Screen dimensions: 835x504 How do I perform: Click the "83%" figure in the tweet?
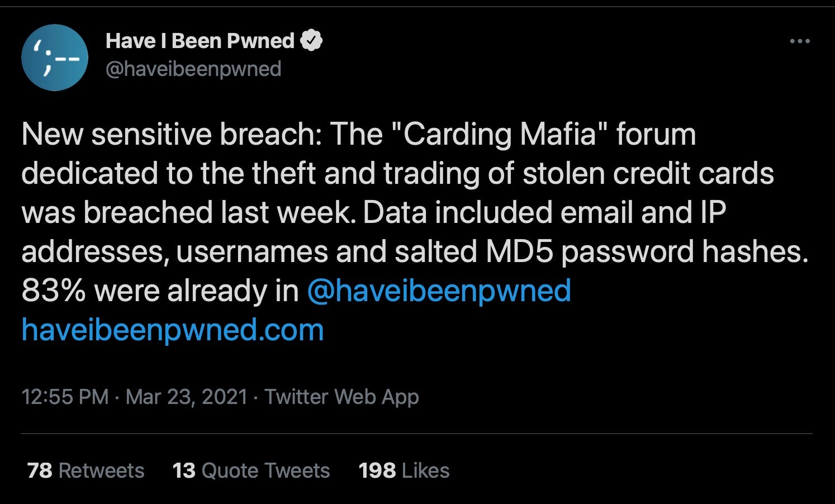click(53, 291)
